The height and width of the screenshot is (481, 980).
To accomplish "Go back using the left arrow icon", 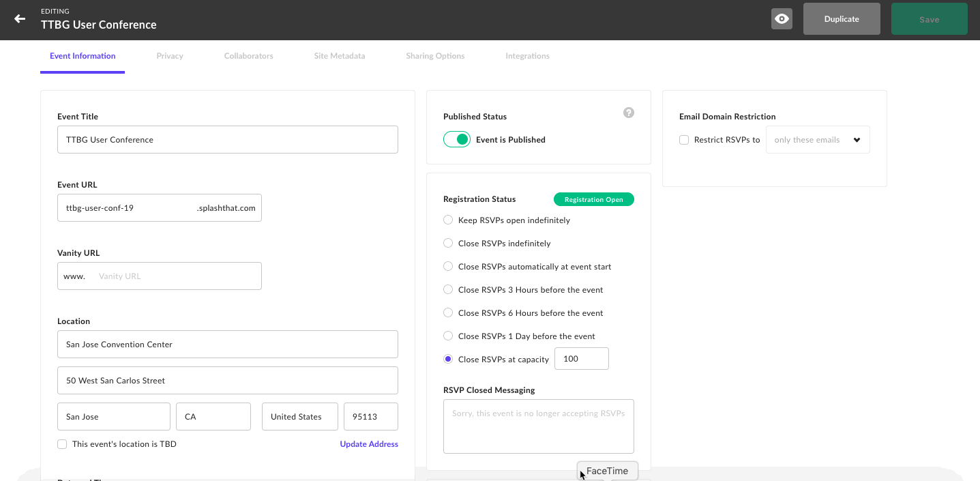I will [x=20, y=19].
